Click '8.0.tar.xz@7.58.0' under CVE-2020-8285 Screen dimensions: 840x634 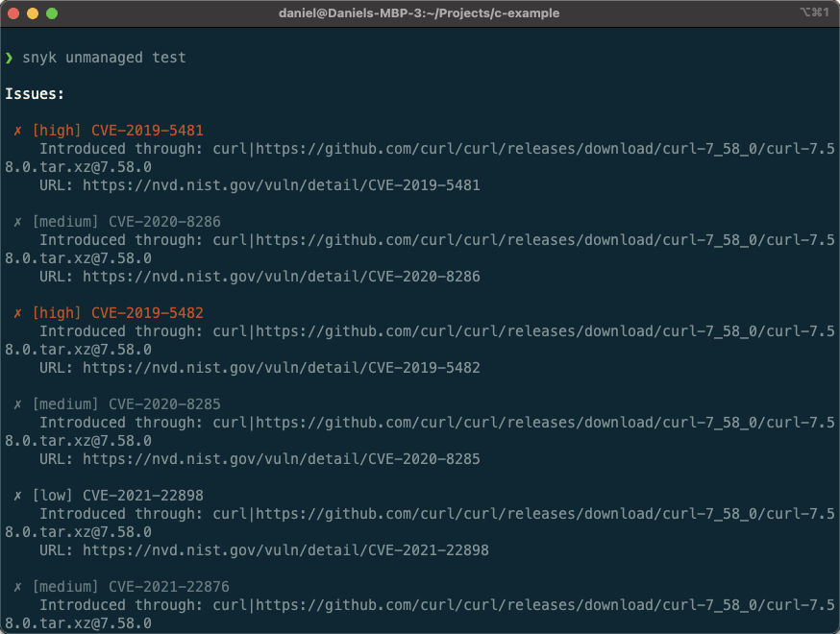click(78, 441)
